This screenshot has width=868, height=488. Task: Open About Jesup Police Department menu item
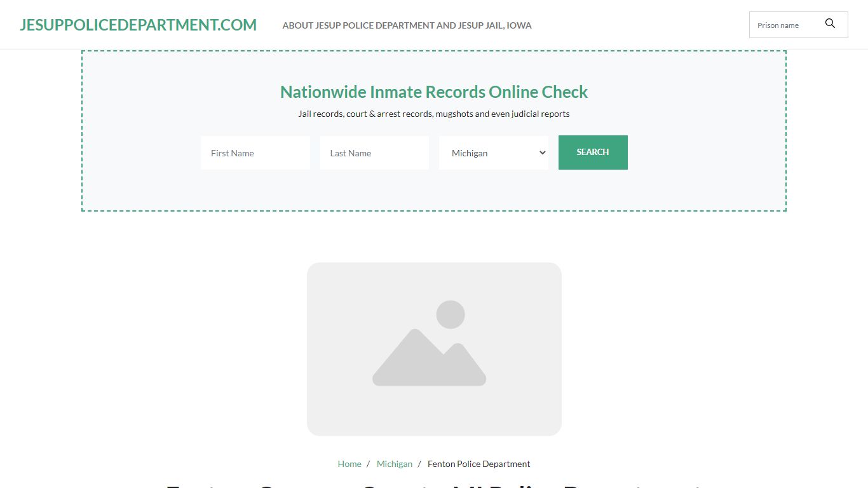[x=407, y=25]
